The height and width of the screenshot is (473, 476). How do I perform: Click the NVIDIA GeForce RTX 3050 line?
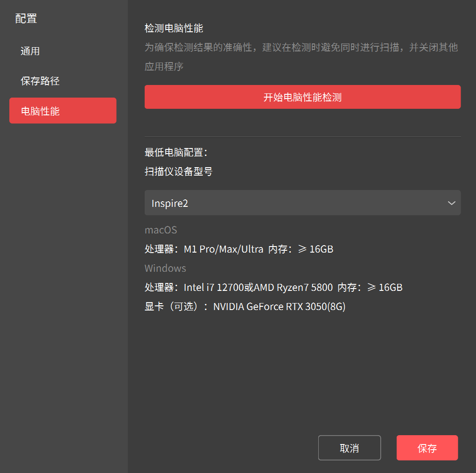tap(245, 307)
